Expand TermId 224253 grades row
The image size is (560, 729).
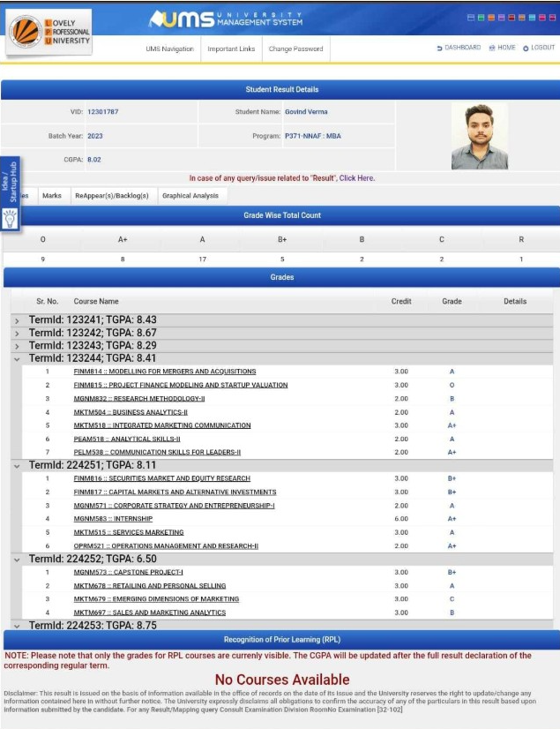(x=17, y=625)
